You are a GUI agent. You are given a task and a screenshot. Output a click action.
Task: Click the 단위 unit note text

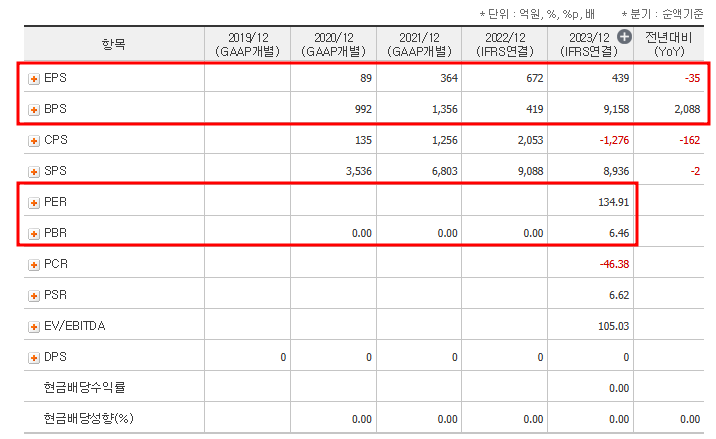tap(537, 14)
